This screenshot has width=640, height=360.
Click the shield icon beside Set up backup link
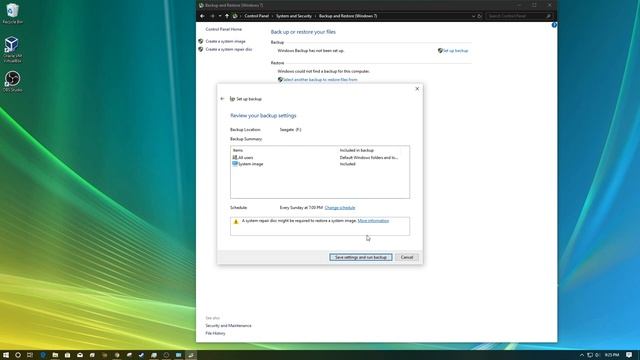440,51
